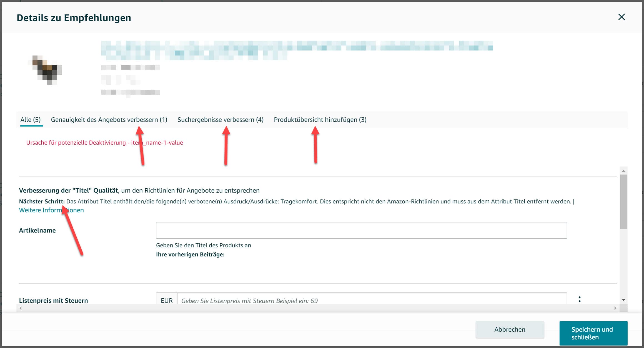Click the Abbrechen button
Screen dimensions: 644x348
(510, 329)
